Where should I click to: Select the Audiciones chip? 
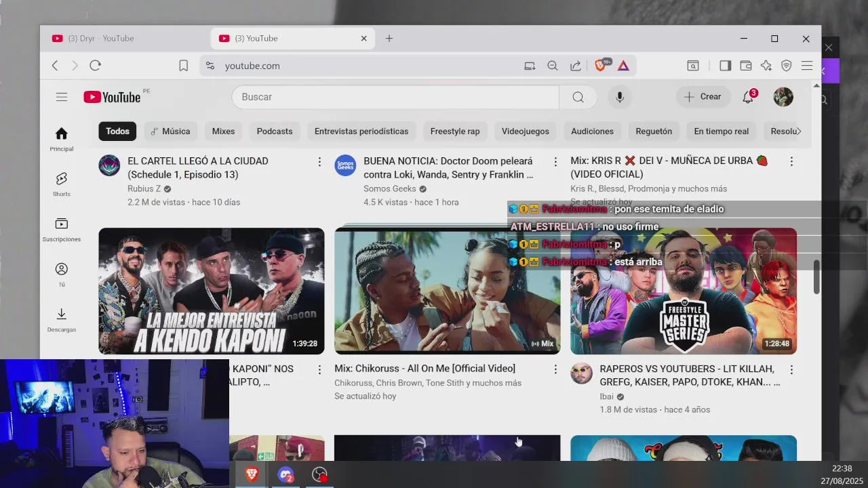pos(592,131)
